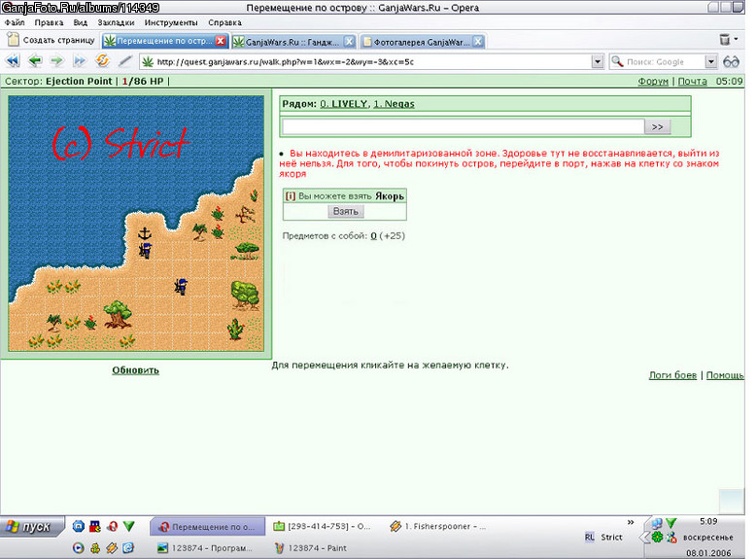
Task: Click the soldier near the map center
Action: (x=181, y=287)
